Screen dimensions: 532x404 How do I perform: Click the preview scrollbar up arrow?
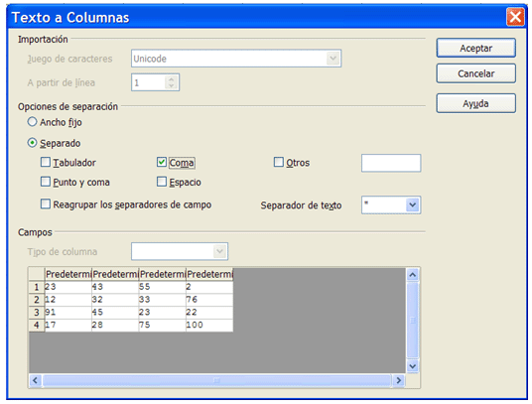point(412,274)
